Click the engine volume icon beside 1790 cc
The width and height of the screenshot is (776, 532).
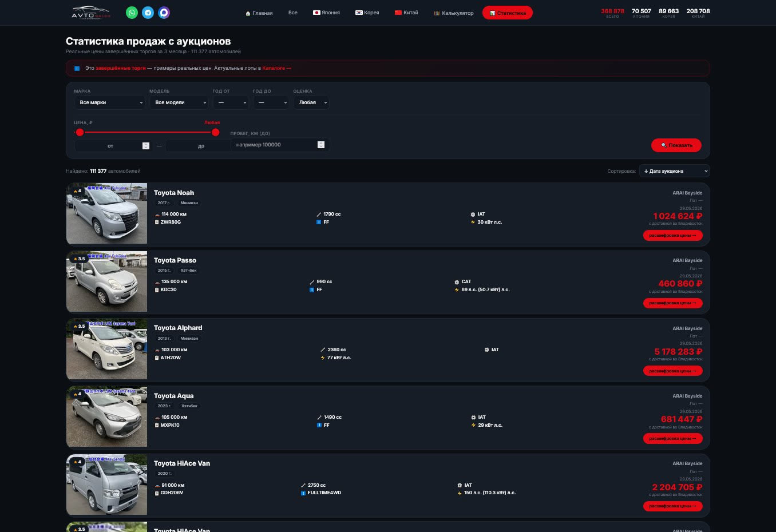pyautogui.click(x=319, y=215)
